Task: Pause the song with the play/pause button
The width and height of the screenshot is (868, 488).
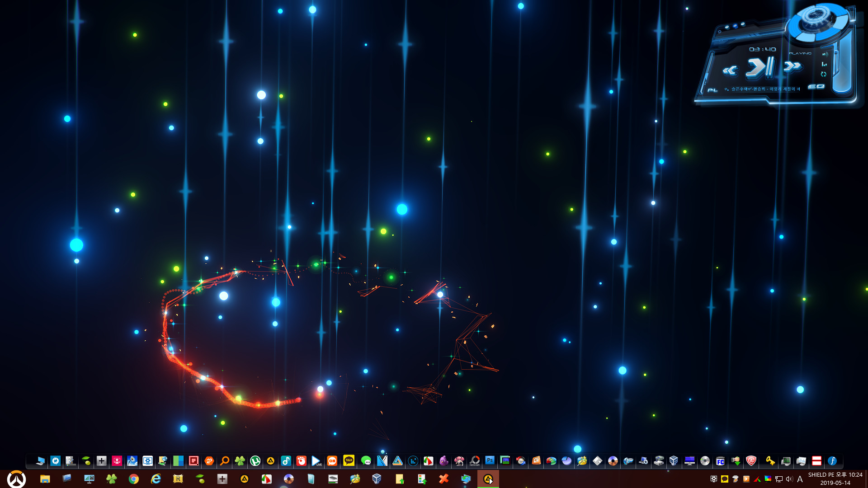Action: 761,68
